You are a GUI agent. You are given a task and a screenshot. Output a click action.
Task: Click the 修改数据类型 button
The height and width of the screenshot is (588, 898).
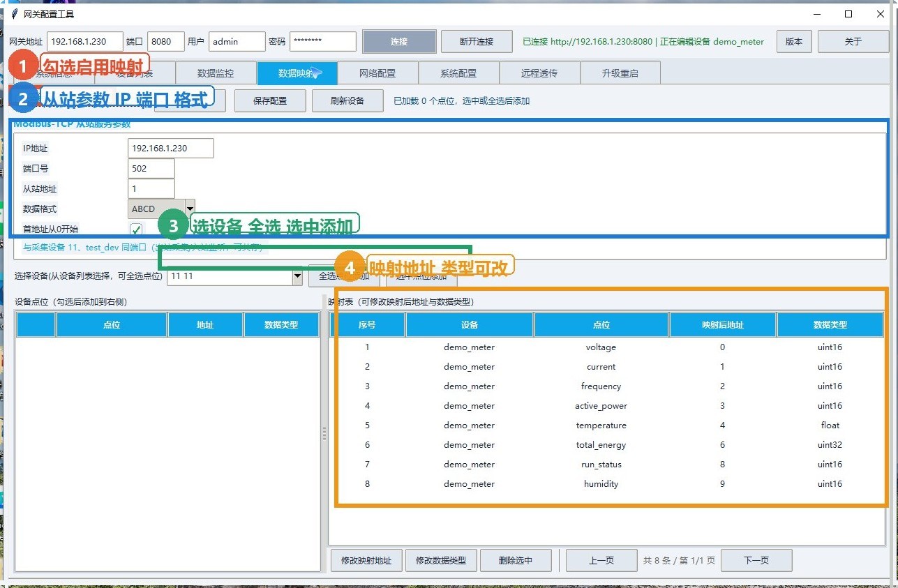[x=441, y=560]
